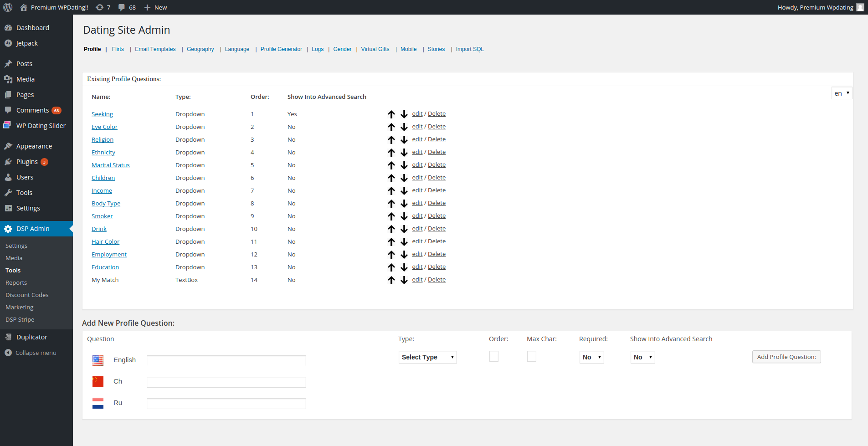Viewport: 868px width, 446px height.
Task: Move Income down with arrow
Action: [x=404, y=191]
